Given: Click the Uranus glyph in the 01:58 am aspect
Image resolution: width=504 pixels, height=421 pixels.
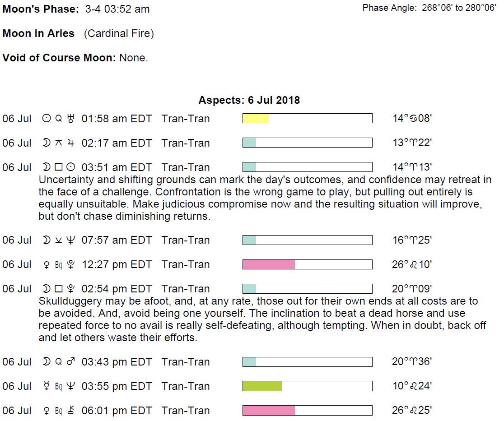Looking at the screenshot, I should [x=70, y=119].
